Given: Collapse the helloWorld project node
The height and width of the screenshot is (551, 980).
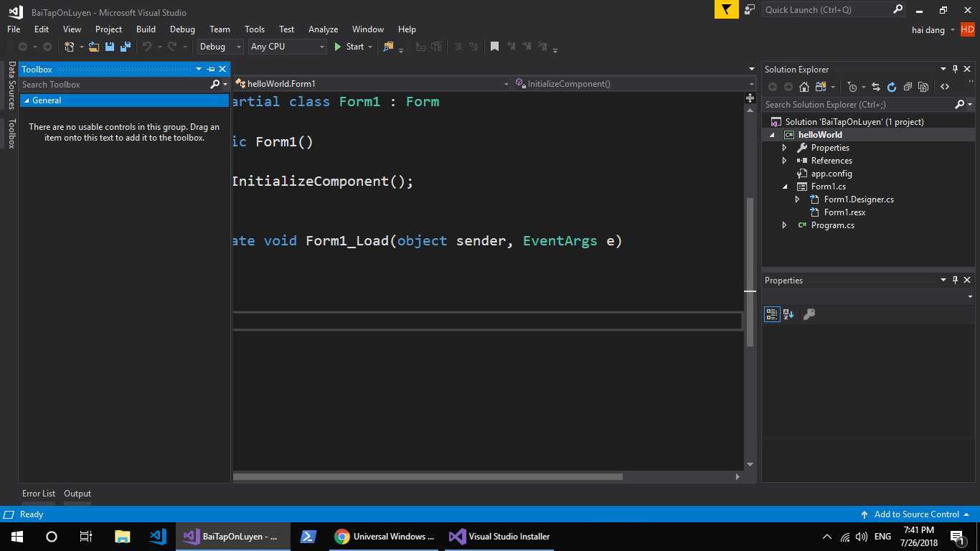Looking at the screenshot, I should point(773,135).
